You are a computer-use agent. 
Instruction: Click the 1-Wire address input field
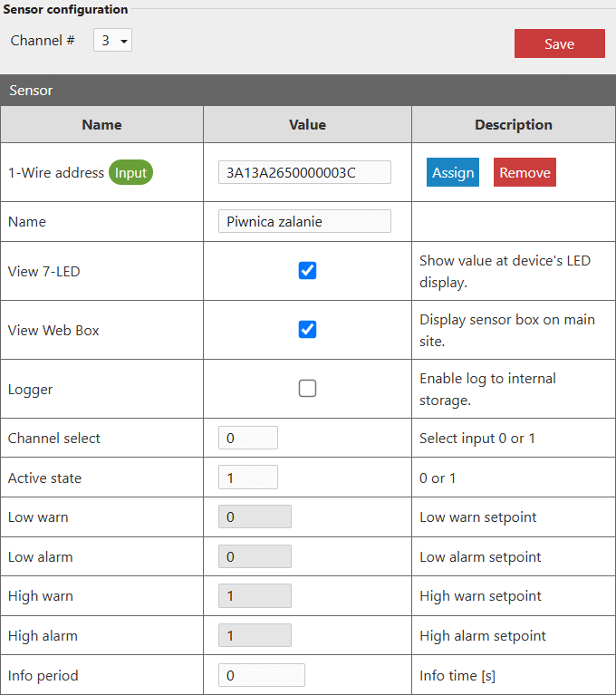304,172
